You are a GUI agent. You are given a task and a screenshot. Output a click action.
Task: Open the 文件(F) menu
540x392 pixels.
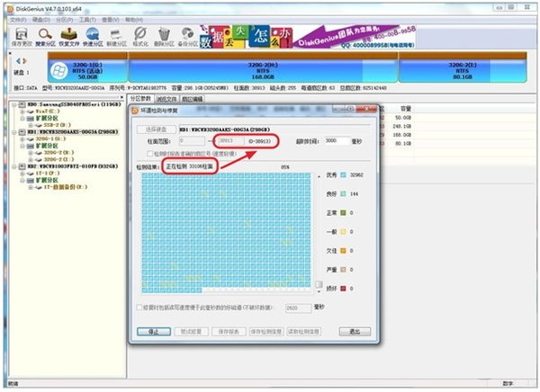pyautogui.click(x=18, y=20)
